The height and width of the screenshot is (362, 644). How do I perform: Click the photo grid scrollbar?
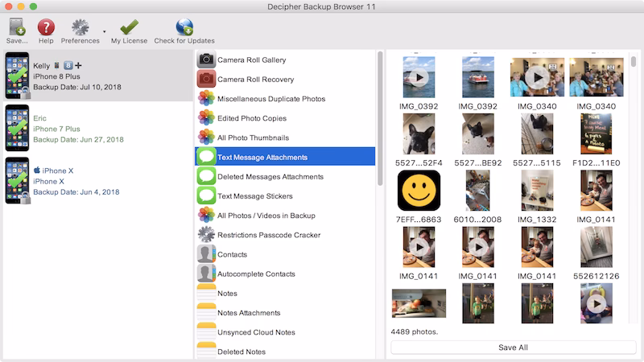[x=634, y=62]
